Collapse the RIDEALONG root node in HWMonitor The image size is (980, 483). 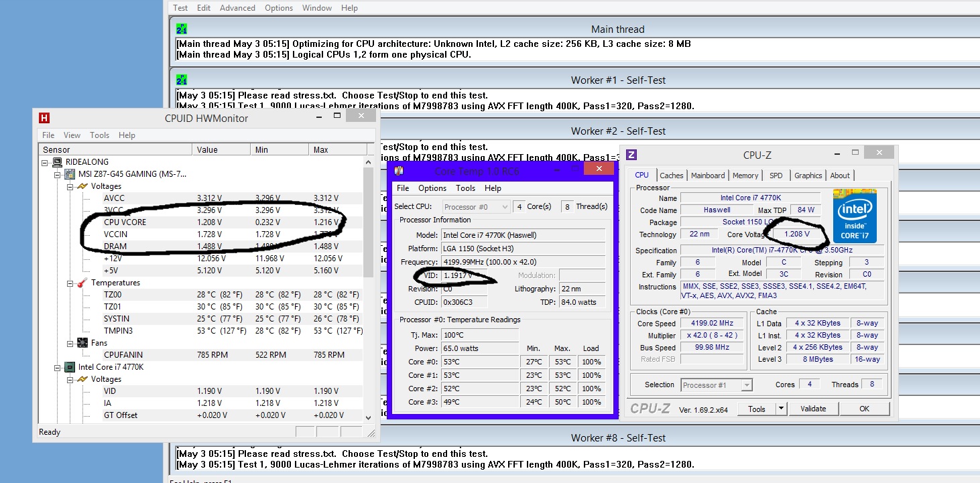pos(44,162)
